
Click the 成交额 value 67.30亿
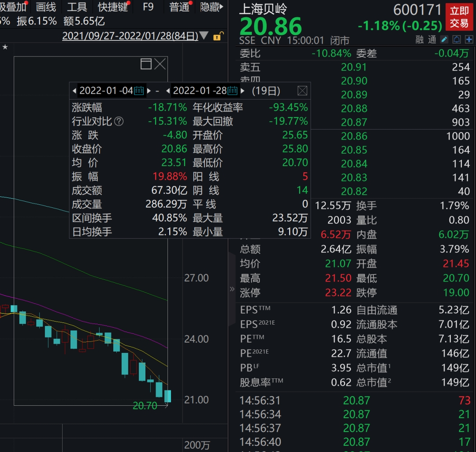click(169, 190)
